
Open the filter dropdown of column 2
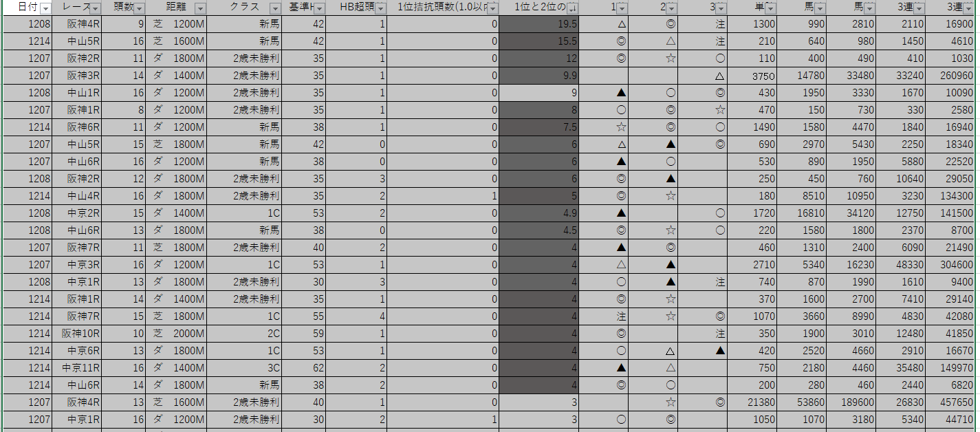[x=672, y=8]
